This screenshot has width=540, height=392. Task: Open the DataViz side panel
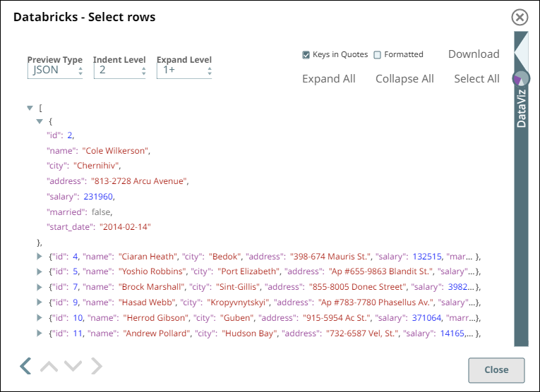[521, 106]
